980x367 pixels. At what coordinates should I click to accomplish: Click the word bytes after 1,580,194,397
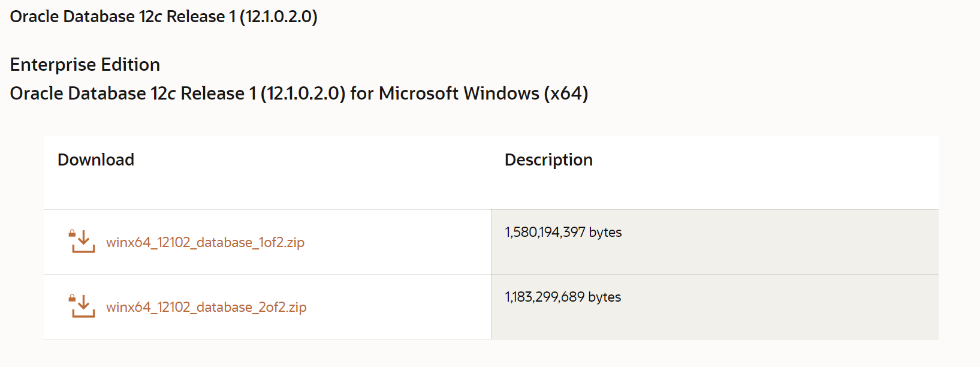pyautogui.click(x=605, y=233)
